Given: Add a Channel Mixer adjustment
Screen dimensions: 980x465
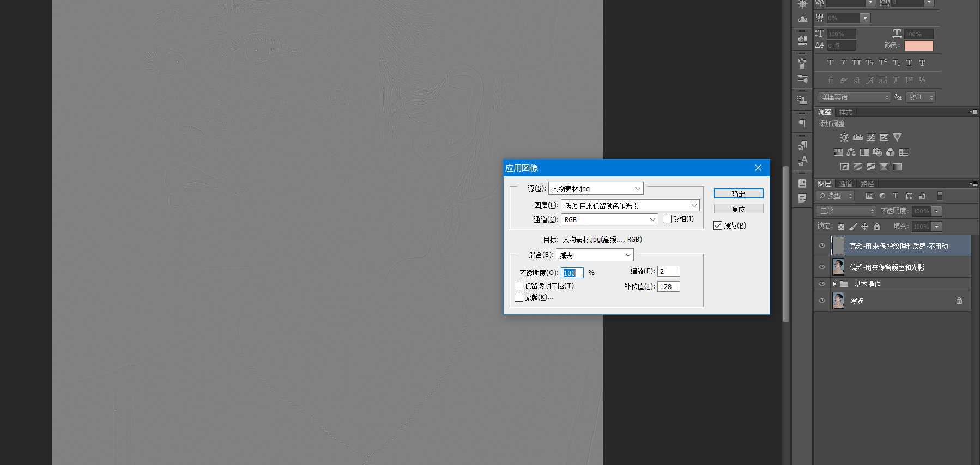Looking at the screenshot, I should (891, 152).
